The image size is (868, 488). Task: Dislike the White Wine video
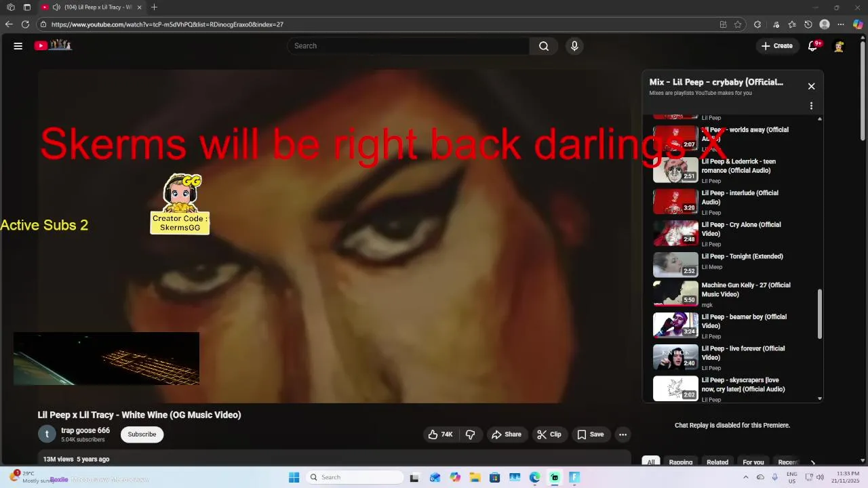(x=470, y=434)
